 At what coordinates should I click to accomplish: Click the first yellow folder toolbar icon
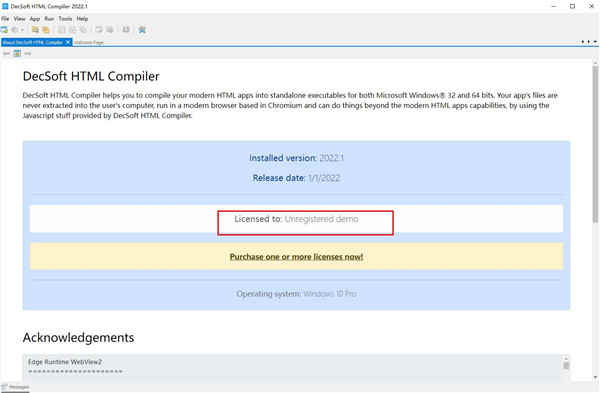(35, 29)
